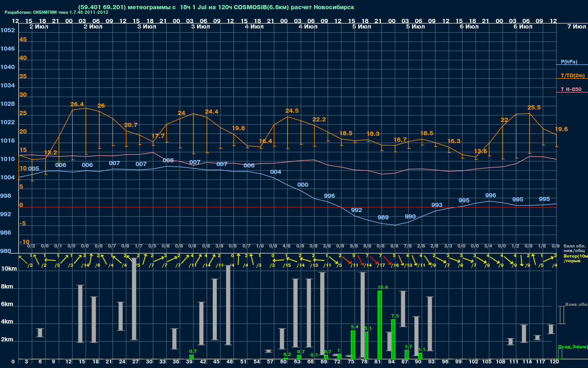Click the 16.4 temperature label
588x368 pixels.
coord(266,141)
